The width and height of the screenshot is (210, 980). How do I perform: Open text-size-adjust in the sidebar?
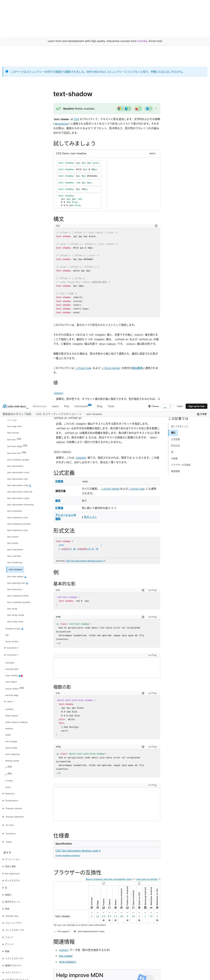[x=15, y=576]
